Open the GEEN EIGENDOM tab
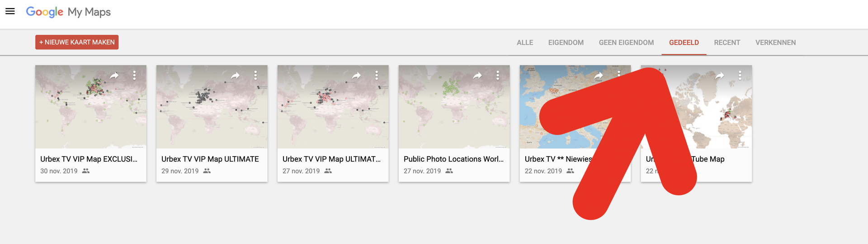Image resolution: width=868 pixels, height=244 pixels. [626, 43]
